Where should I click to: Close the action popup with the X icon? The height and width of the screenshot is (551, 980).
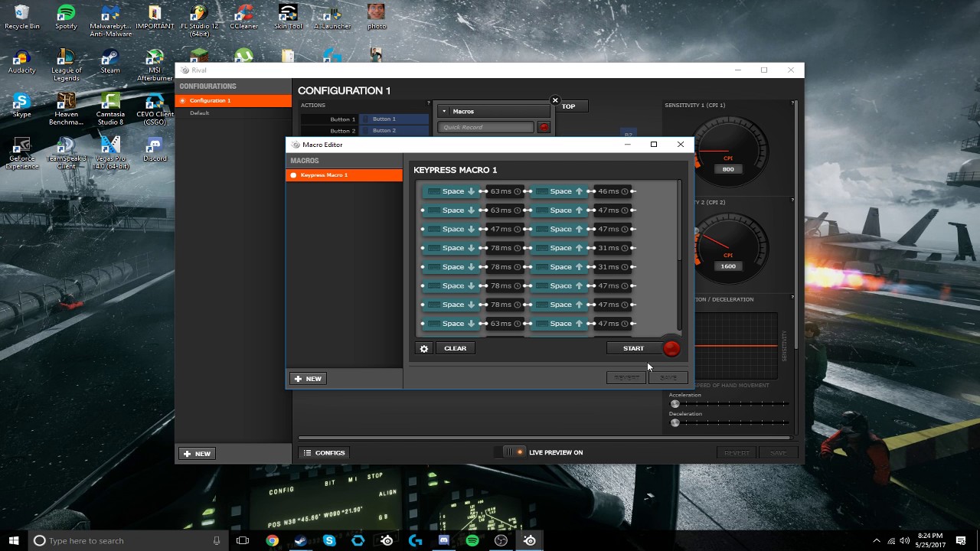pyautogui.click(x=555, y=100)
